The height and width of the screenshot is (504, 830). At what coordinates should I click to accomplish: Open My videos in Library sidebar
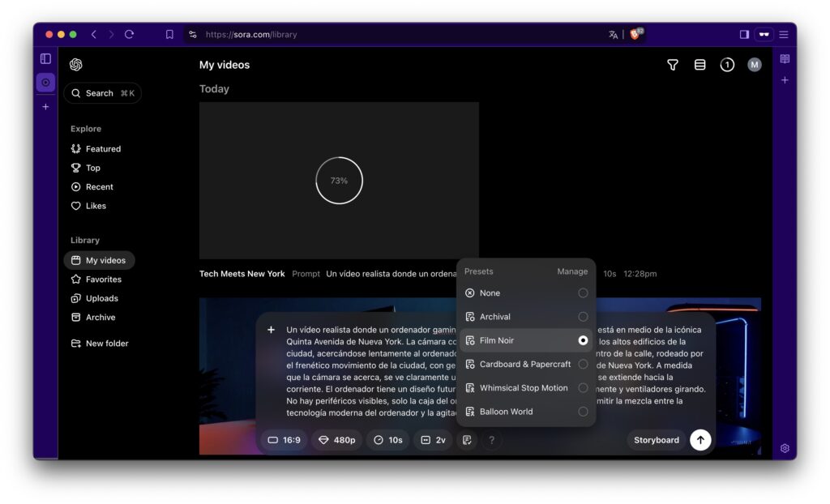(100, 260)
